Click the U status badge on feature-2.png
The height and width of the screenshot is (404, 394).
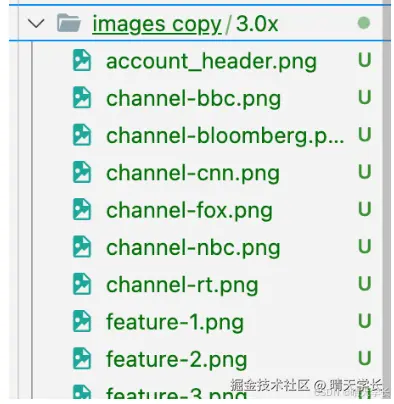point(364,358)
